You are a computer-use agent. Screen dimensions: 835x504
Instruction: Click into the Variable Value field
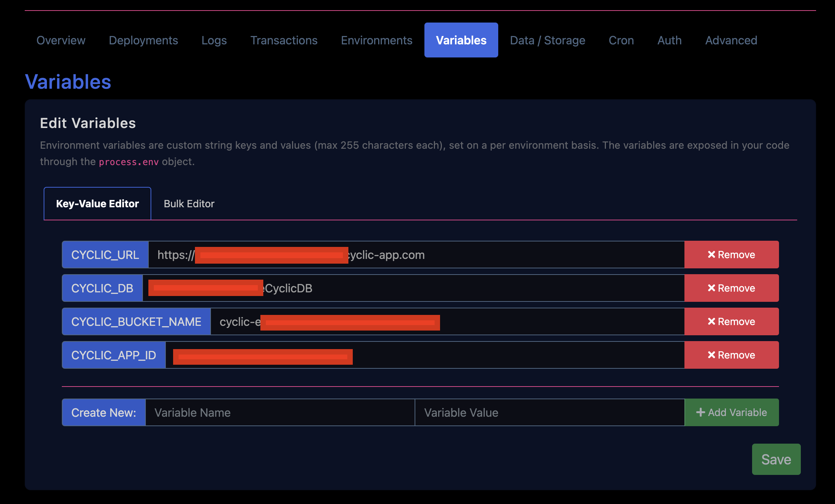549,412
